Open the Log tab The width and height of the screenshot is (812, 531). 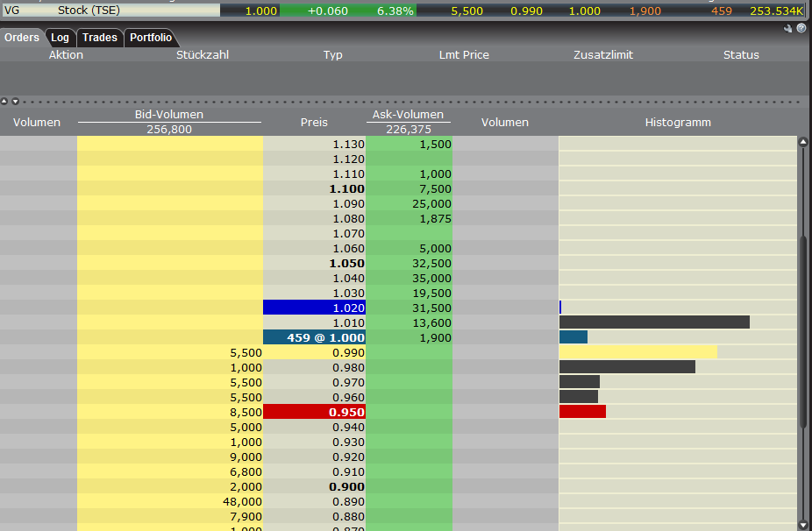[x=60, y=38]
